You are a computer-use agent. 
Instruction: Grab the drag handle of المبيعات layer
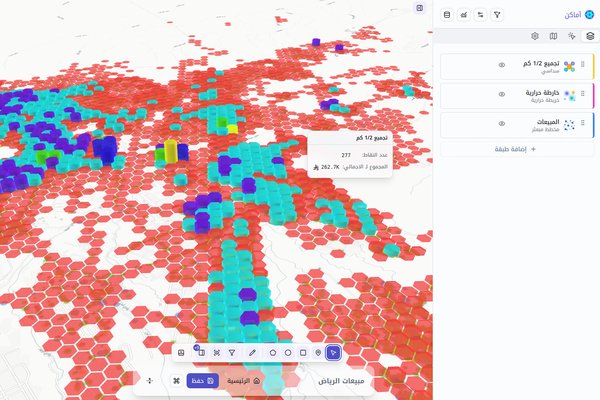click(x=583, y=123)
